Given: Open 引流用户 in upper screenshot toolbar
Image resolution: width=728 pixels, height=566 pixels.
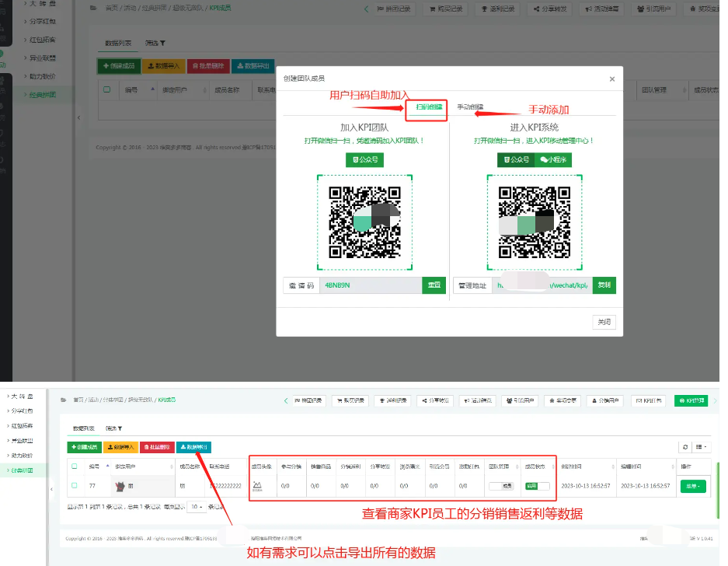Looking at the screenshot, I should pyautogui.click(x=653, y=9).
